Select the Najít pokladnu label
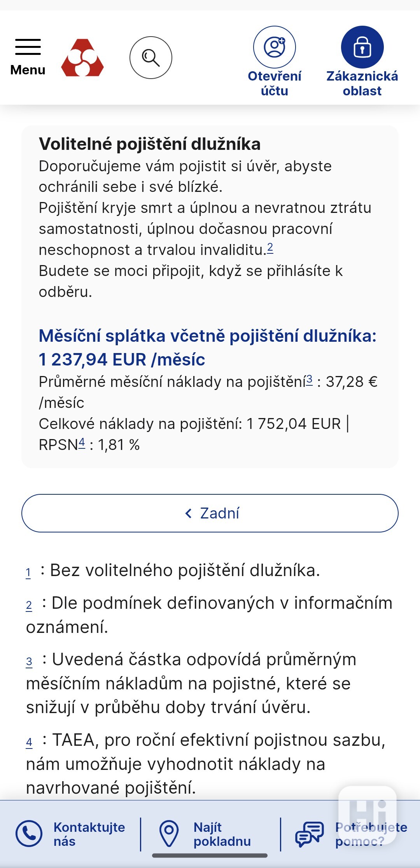 [x=222, y=834]
